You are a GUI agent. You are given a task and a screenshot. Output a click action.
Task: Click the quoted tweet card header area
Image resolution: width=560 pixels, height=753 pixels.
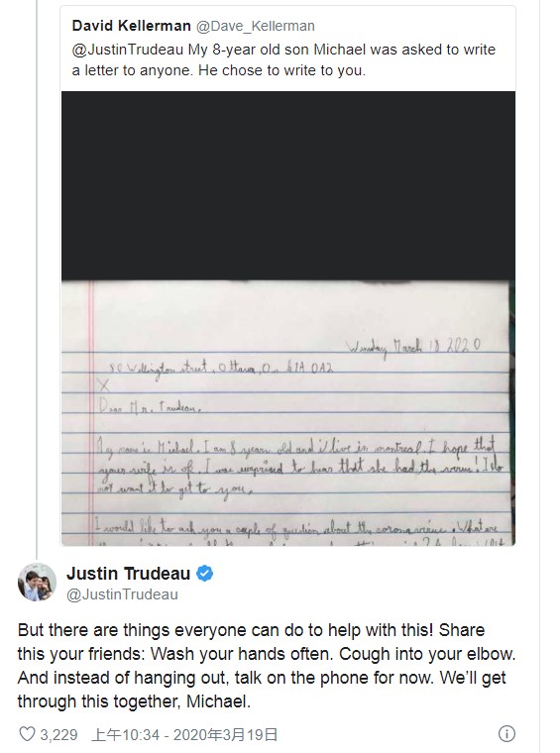(x=288, y=48)
